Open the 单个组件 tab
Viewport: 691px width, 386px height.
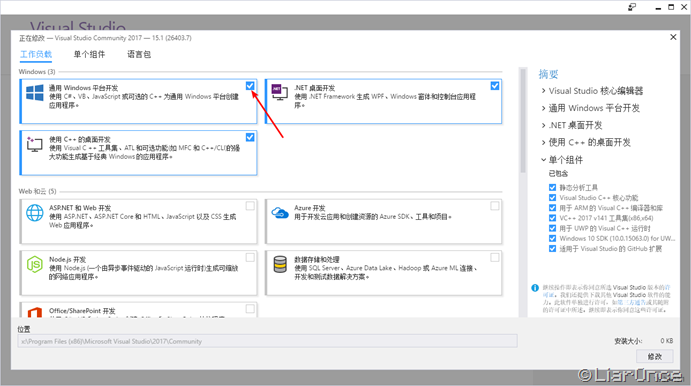pos(89,54)
